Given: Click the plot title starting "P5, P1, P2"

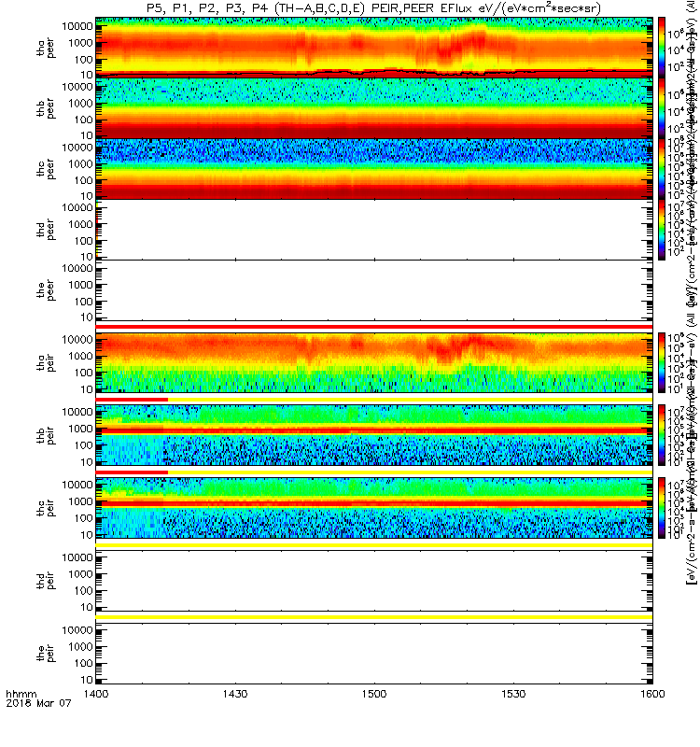Looking at the screenshot, I should click(x=373, y=8).
